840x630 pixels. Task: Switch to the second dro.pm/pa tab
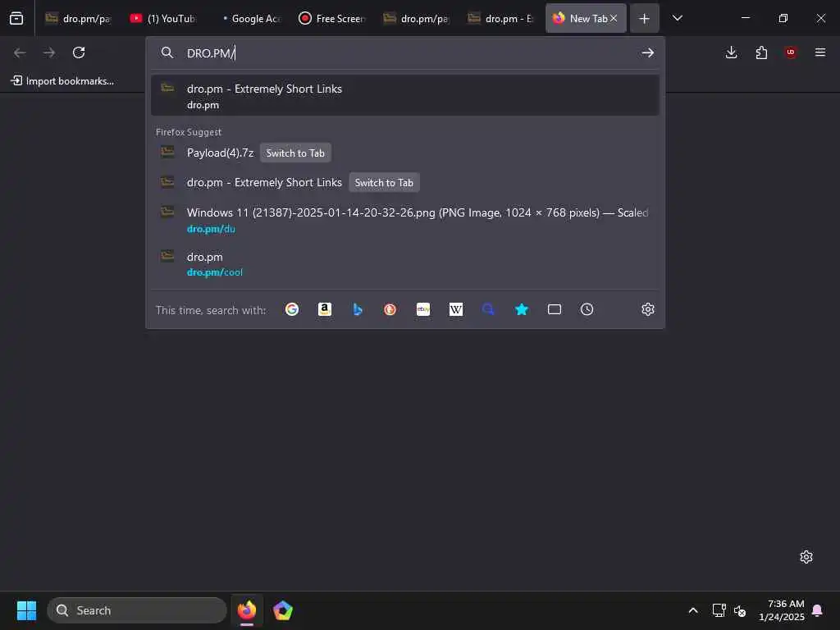[418, 18]
